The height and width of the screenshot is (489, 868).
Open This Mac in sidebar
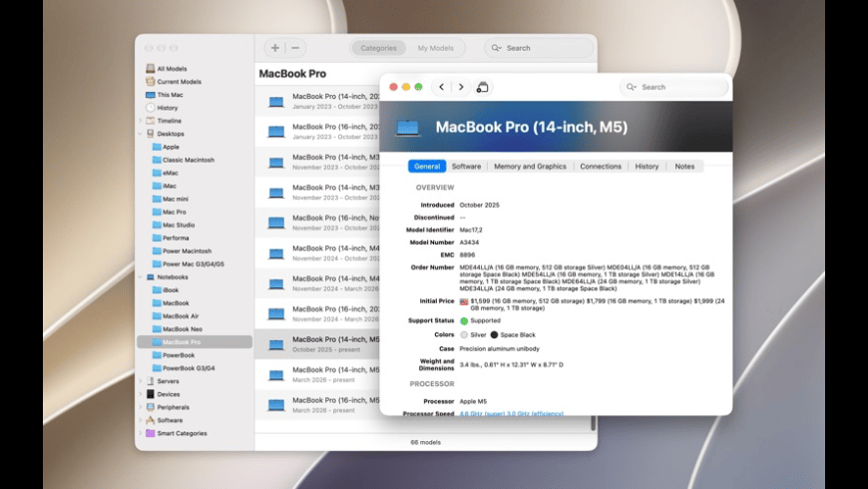tap(164, 95)
